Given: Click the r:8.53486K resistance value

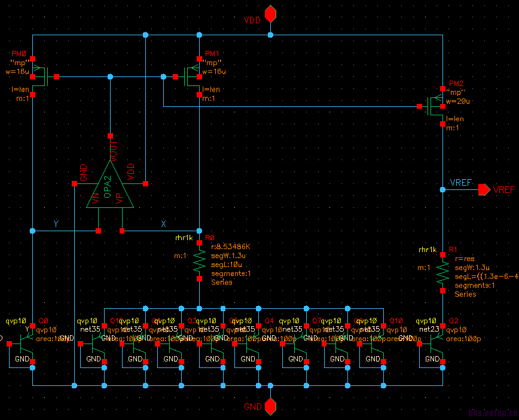Looking at the screenshot, I should click(x=231, y=247).
